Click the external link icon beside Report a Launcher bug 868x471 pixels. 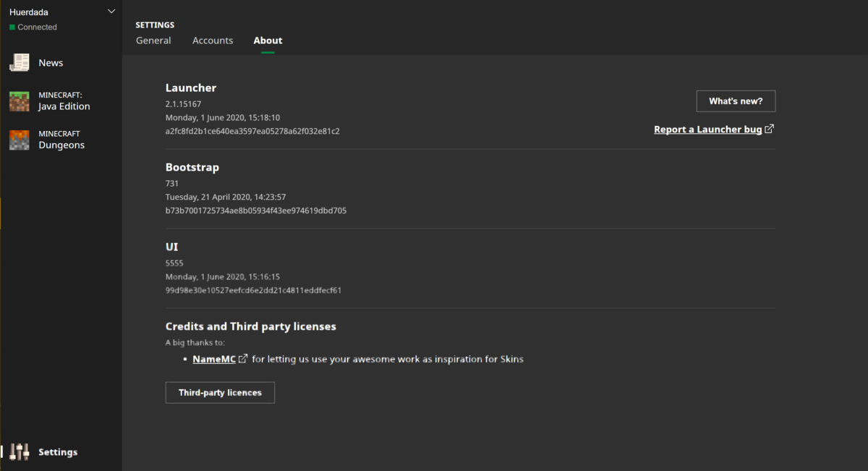click(x=769, y=128)
